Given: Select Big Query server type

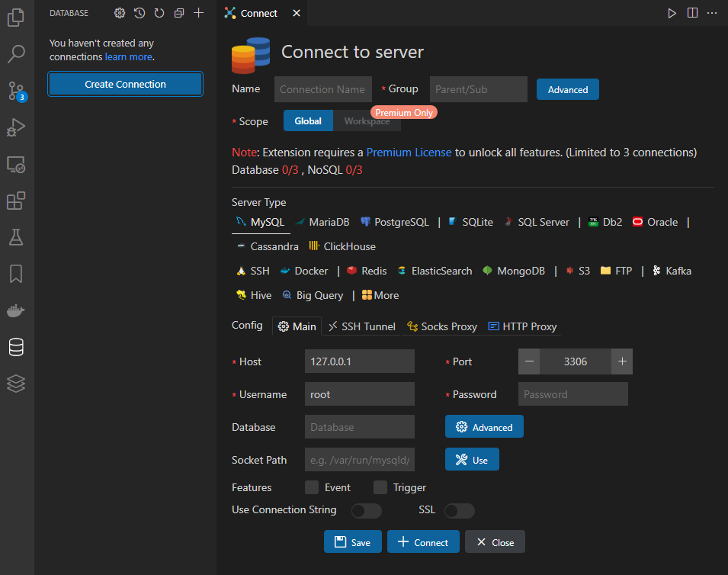Looking at the screenshot, I should (x=313, y=295).
